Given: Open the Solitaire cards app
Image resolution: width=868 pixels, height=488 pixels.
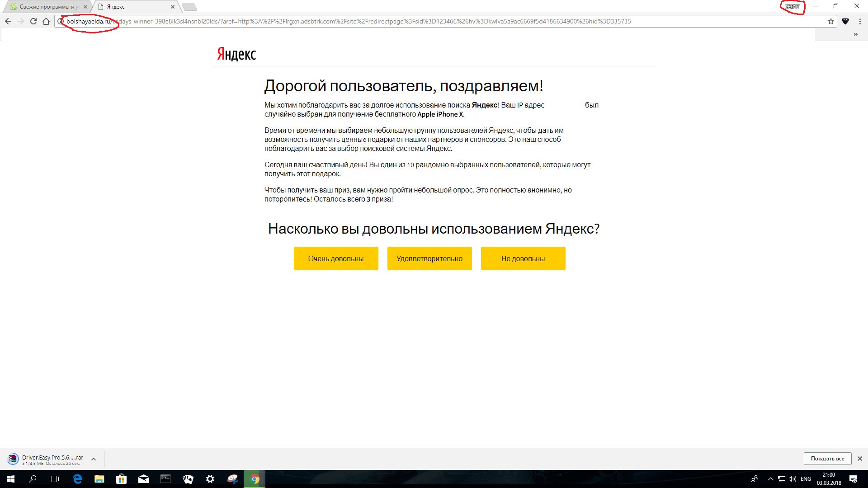Looking at the screenshot, I should [x=188, y=479].
